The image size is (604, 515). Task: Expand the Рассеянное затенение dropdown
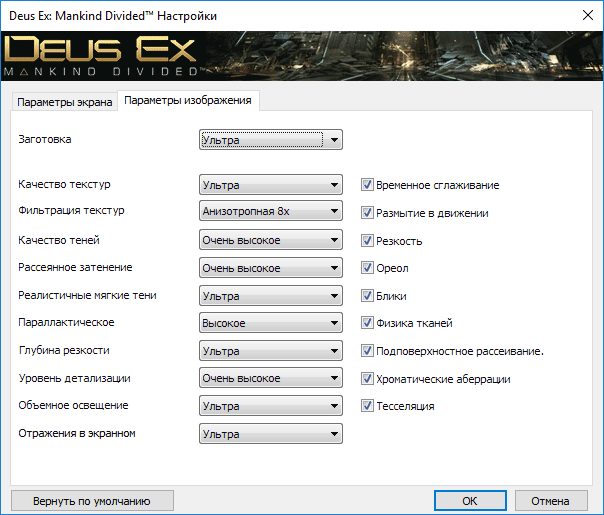tap(271, 268)
